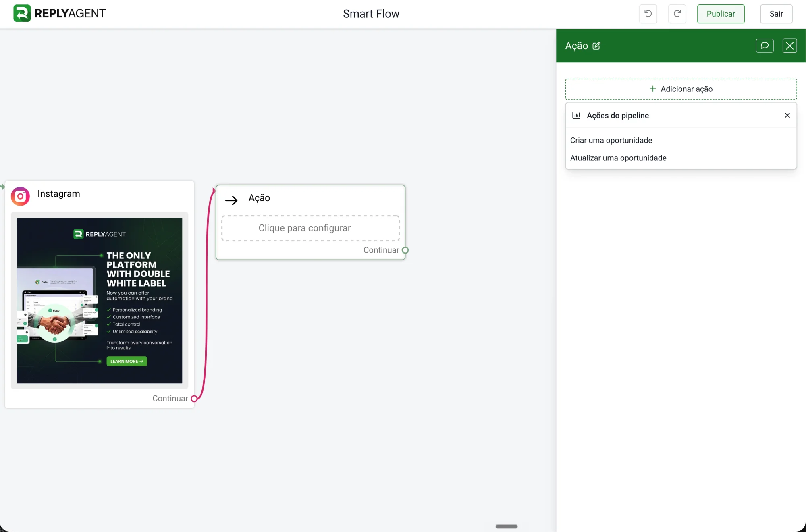Click the horizontal canvas scrollbar handle
This screenshot has height=532, width=806.
507,526
